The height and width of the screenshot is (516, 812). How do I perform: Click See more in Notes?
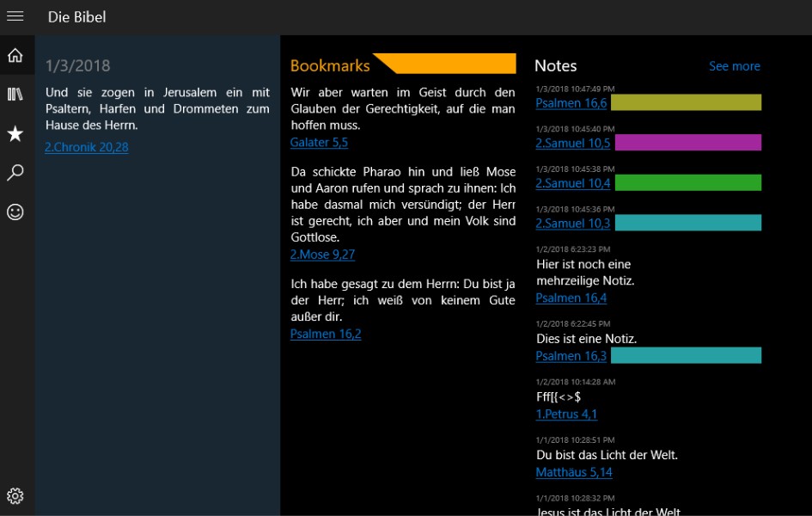tap(734, 66)
